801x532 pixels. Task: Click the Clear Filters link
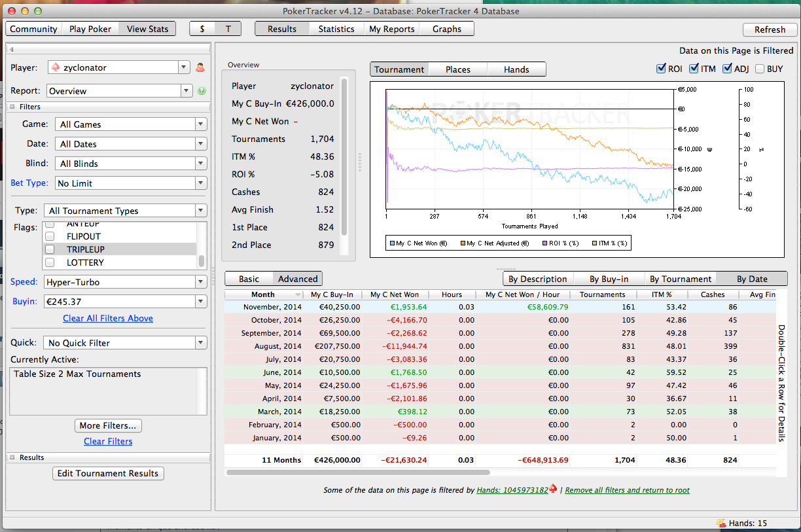pyautogui.click(x=108, y=441)
